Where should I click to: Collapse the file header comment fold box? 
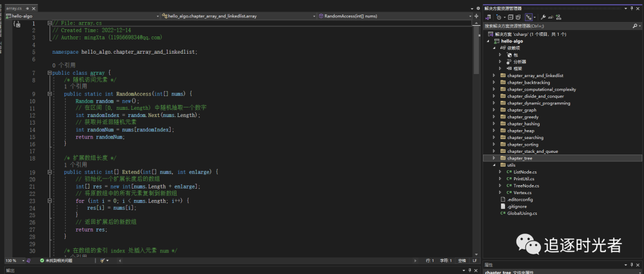coord(48,23)
